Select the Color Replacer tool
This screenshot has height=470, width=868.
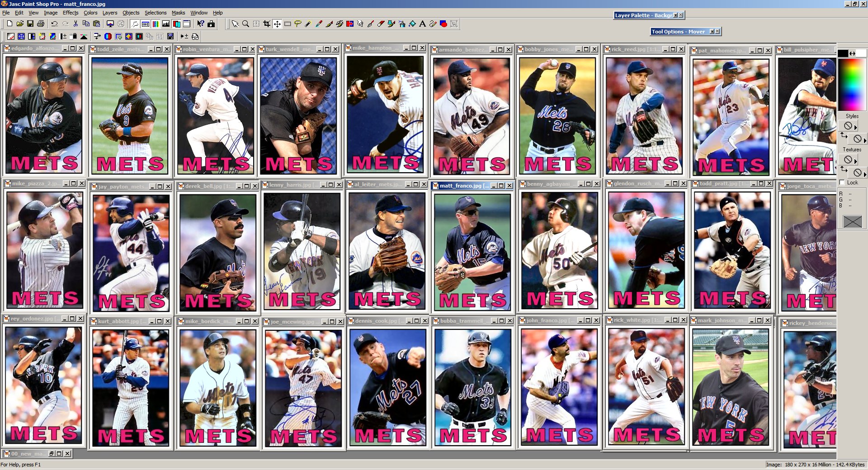click(x=350, y=24)
